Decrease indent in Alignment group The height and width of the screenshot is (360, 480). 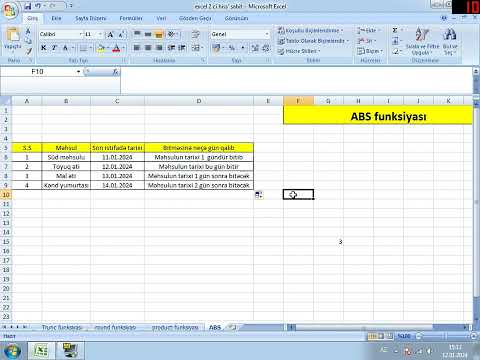click(x=171, y=48)
